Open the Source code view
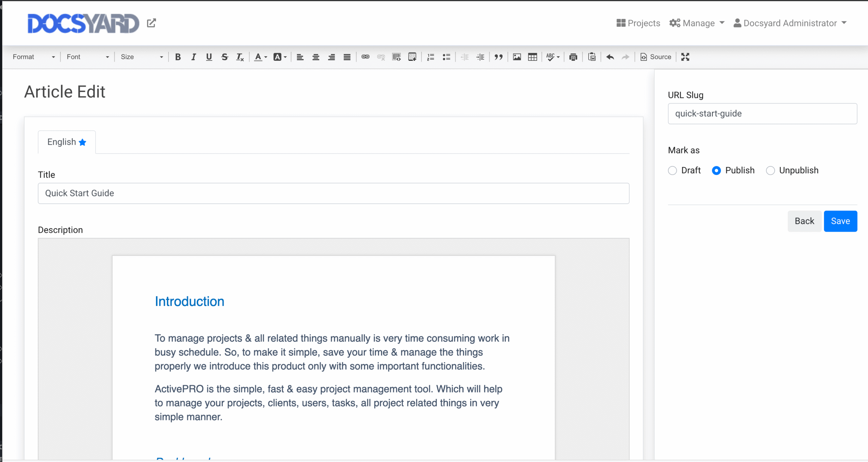The image size is (868, 462). click(x=655, y=57)
